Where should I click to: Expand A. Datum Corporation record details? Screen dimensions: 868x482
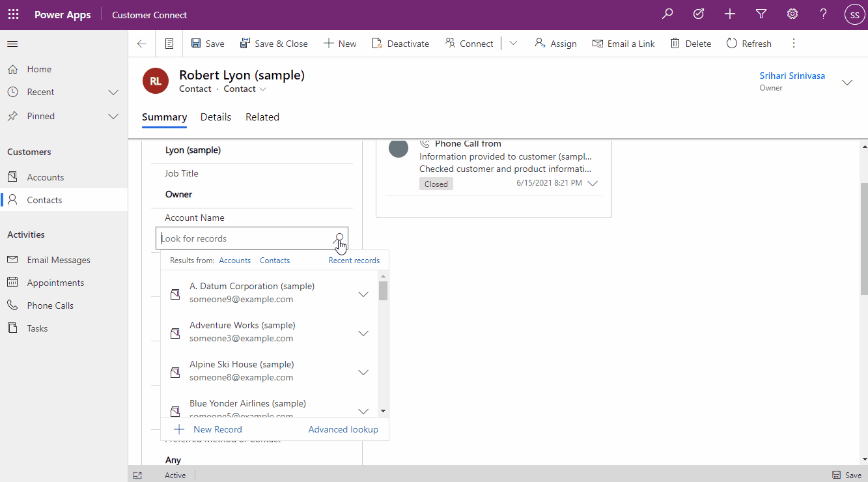tap(363, 294)
